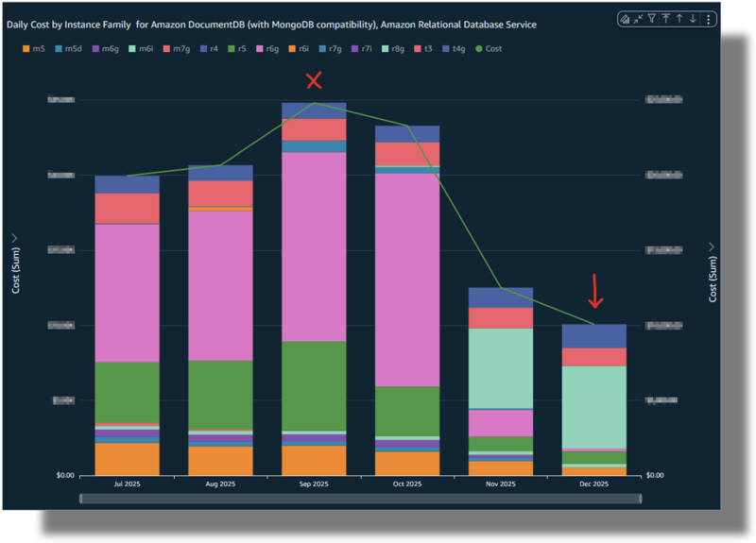Click left axis $0.00 label
This screenshot has height=543, width=756.
65,476
